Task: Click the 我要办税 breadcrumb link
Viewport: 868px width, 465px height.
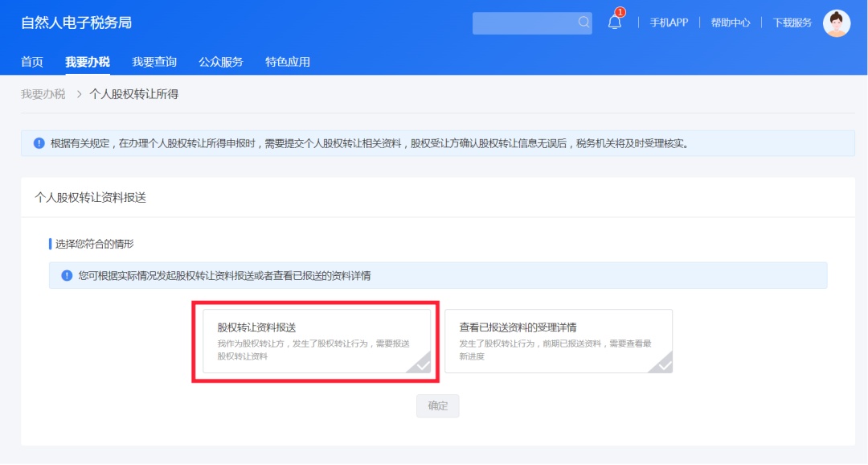Action: click(43, 94)
